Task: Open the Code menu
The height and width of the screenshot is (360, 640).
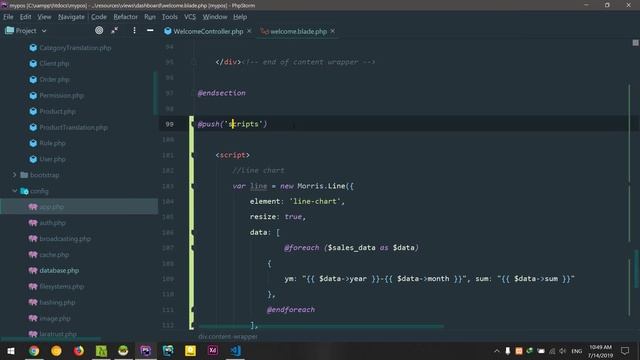Action: pyautogui.click(x=98, y=17)
